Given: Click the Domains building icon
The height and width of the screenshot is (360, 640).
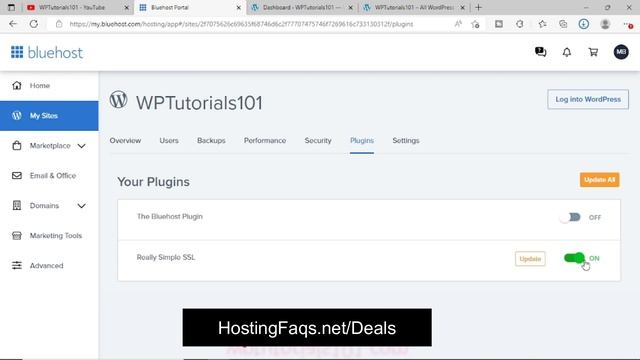Looking at the screenshot, I should pyautogui.click(x=17, y=205).
